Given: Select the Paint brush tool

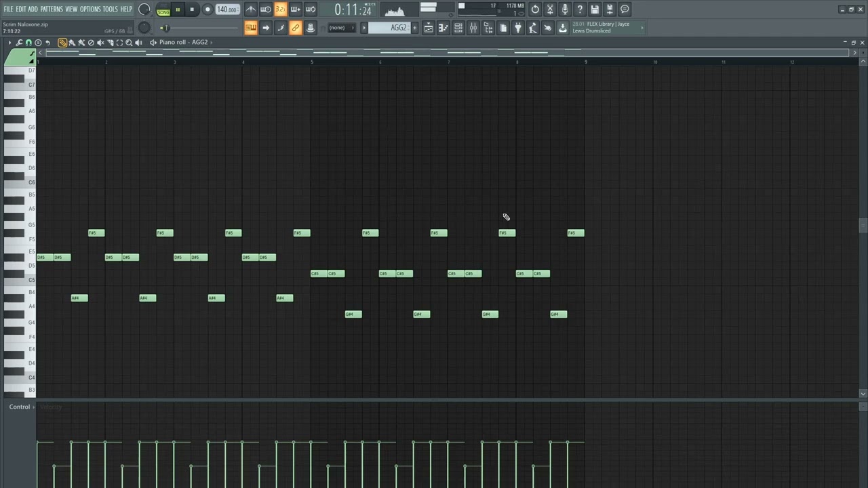Looking at the screenshot, I should (x=72, y=43).
